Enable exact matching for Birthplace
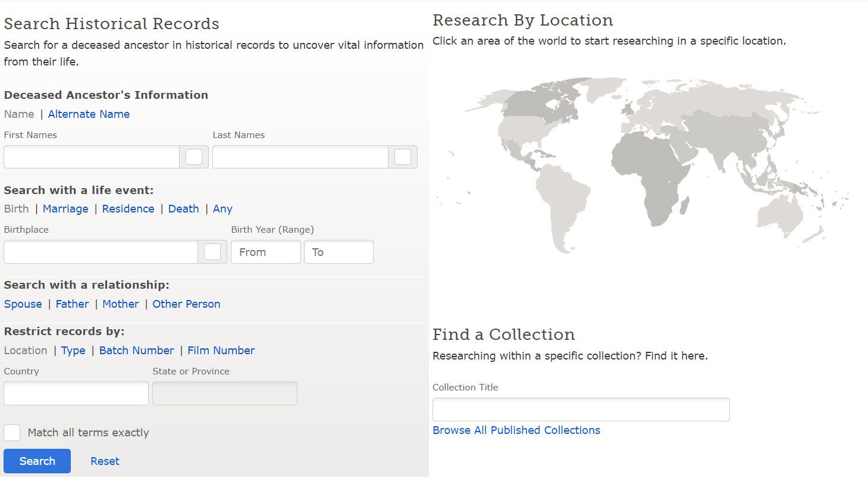The width and height of the screenshot is (868, 478). [x=213, y=252]
